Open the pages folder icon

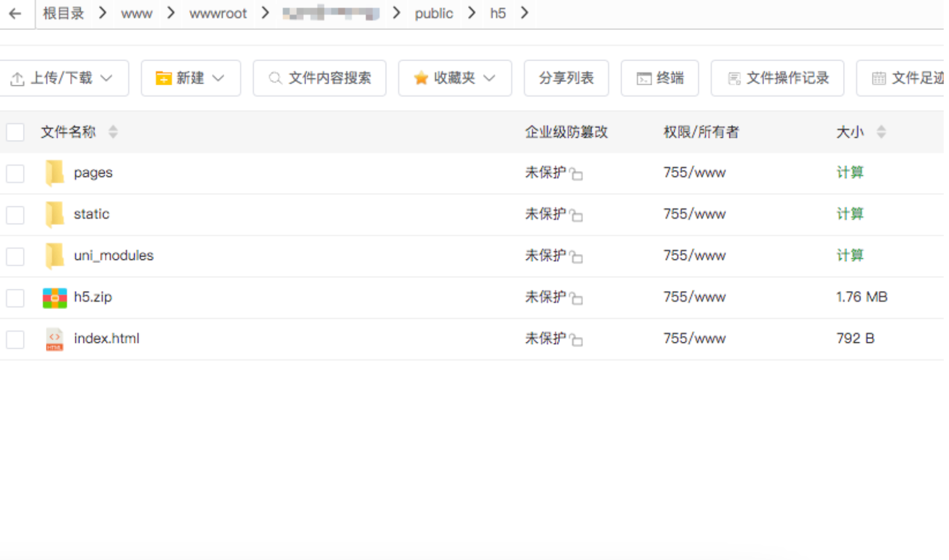point(55,173)
